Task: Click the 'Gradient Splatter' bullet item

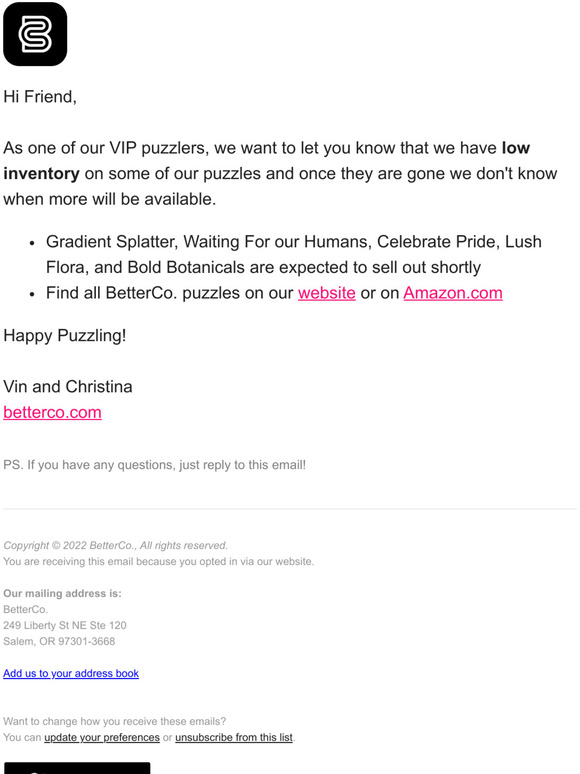Action: [294, 255]
